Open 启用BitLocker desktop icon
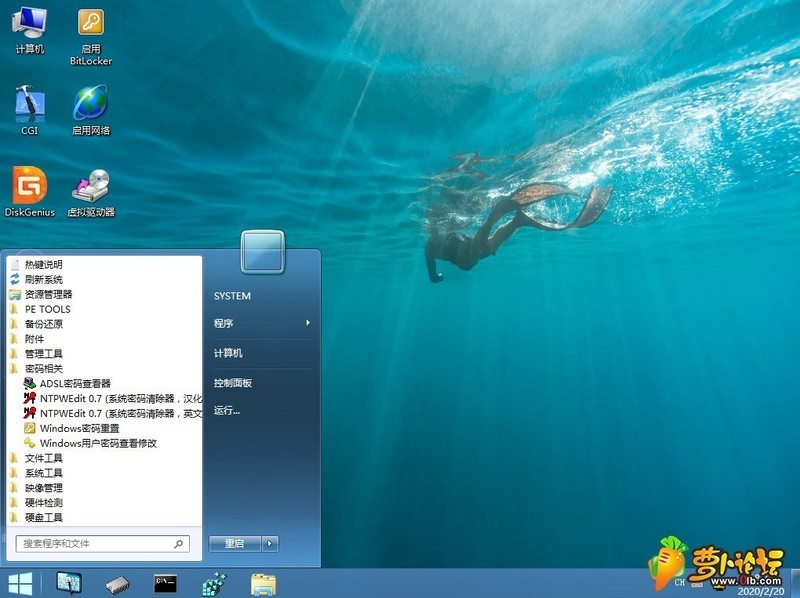Image resolution: width=800 pixels, height=598 pixels. coord(90,25)
